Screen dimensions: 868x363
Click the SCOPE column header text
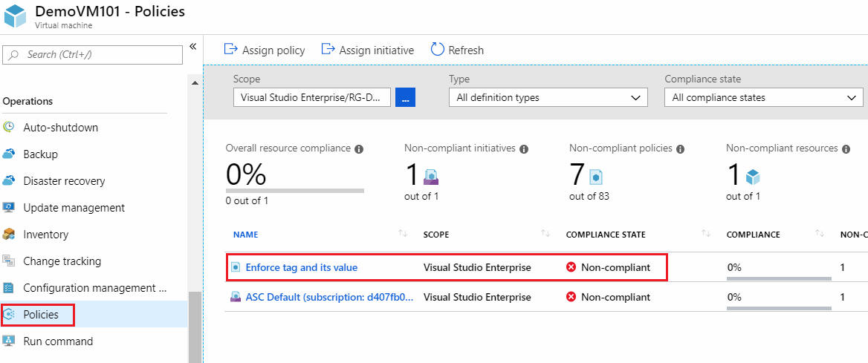436,235
